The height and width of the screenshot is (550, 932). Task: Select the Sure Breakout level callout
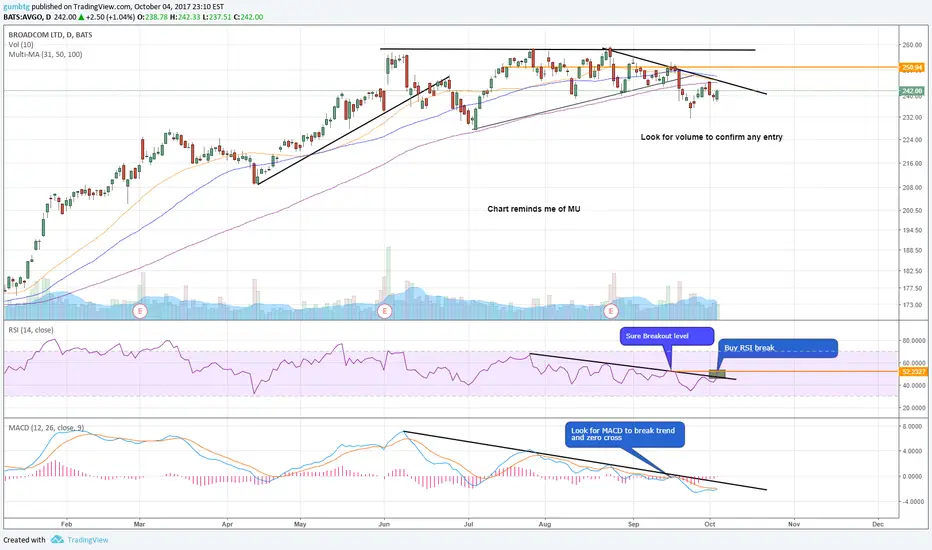pyautogui.click(x=666, y=336)
